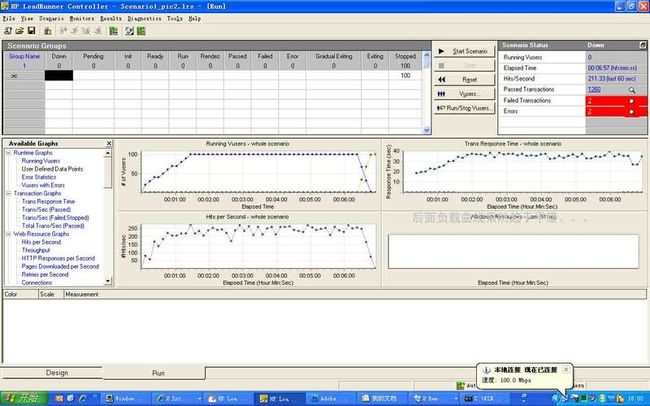The image size is (650, 406).
Task: Click the Load Generators toolbar icon
Action: (x=48, y=31)
